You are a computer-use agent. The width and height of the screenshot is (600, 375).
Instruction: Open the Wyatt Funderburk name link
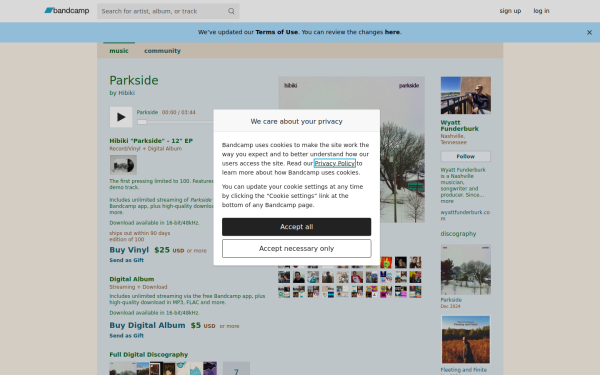[459, 126]
